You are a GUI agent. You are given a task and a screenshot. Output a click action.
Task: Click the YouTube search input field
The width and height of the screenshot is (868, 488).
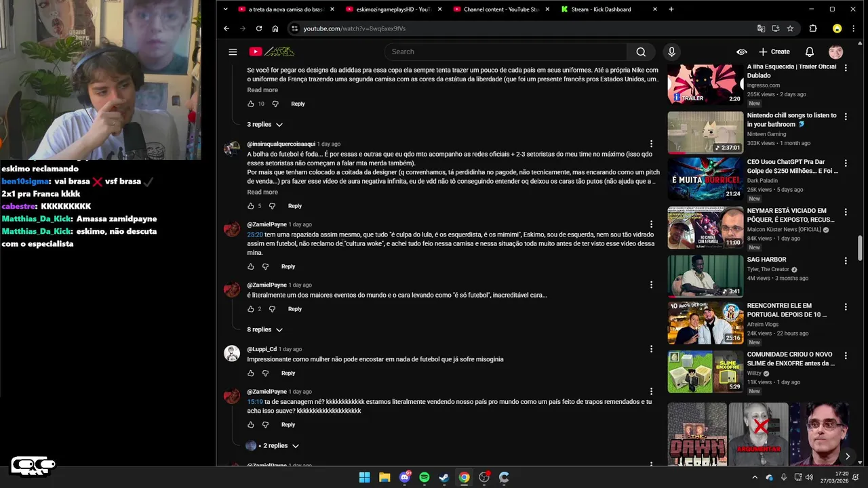pos(506,52)
